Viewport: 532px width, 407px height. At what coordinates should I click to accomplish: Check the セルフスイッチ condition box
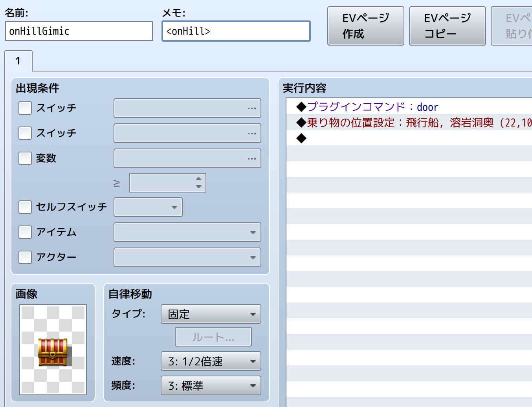25,207
